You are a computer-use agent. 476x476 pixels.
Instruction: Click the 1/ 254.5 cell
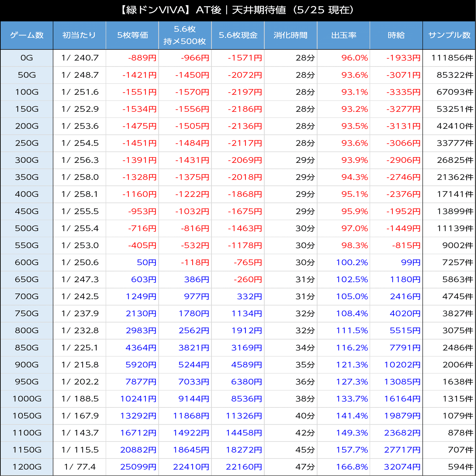click(x=80, y=143)
